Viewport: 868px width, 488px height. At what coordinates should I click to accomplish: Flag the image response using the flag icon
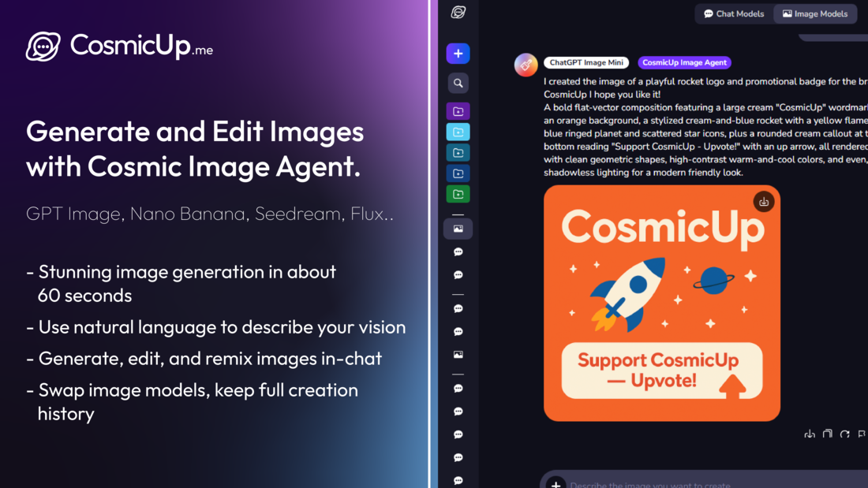pyautogui.click(x=862, y=434)
